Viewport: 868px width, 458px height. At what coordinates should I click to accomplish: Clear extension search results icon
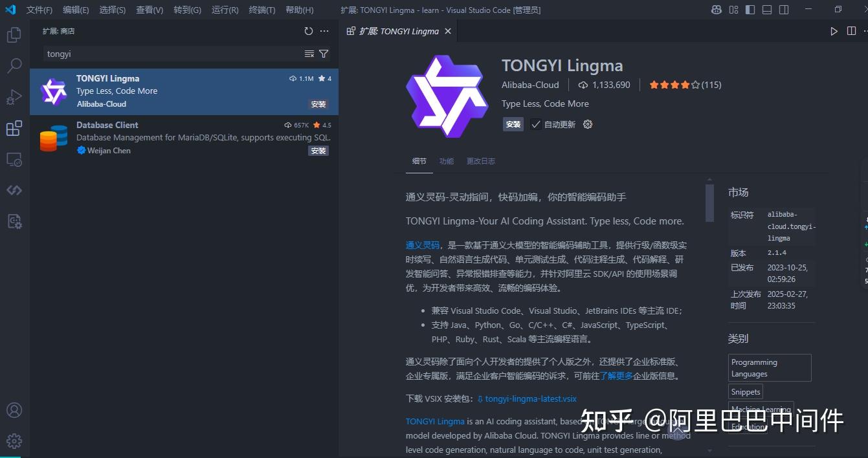tap(309, 54)
